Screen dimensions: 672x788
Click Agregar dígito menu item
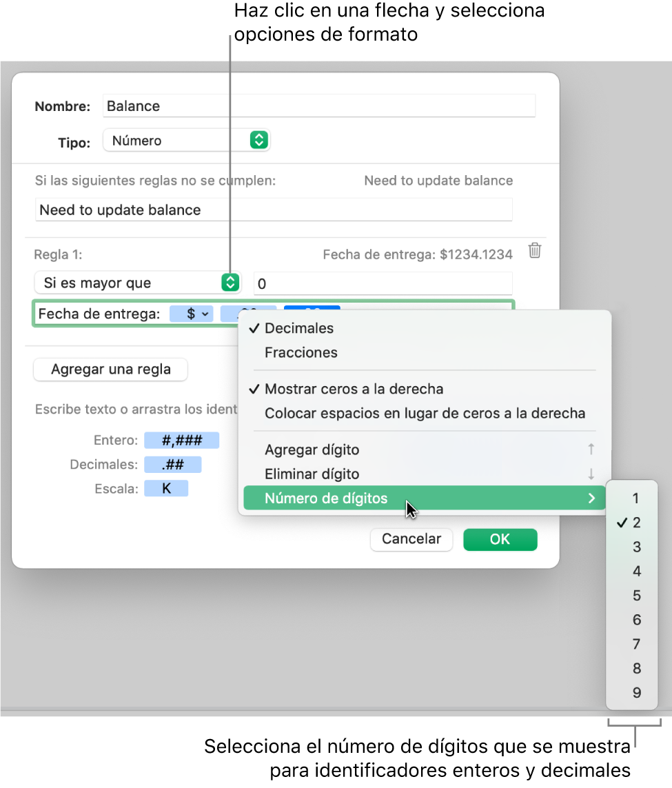pos(425,449)
